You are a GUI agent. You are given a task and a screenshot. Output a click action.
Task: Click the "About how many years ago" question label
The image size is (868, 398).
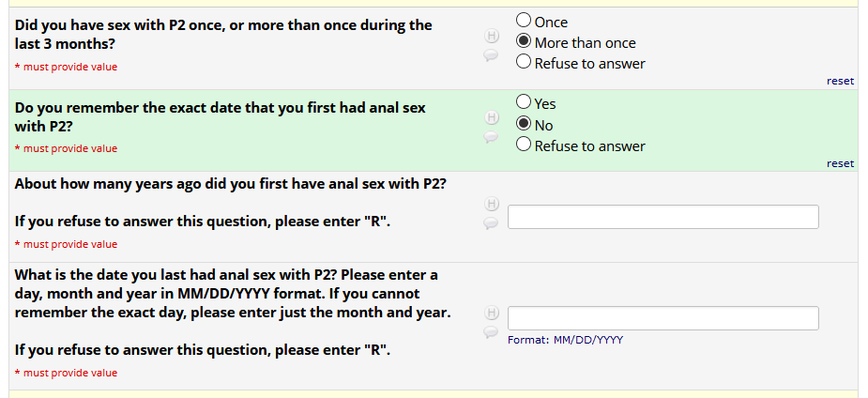pos(230,184)
